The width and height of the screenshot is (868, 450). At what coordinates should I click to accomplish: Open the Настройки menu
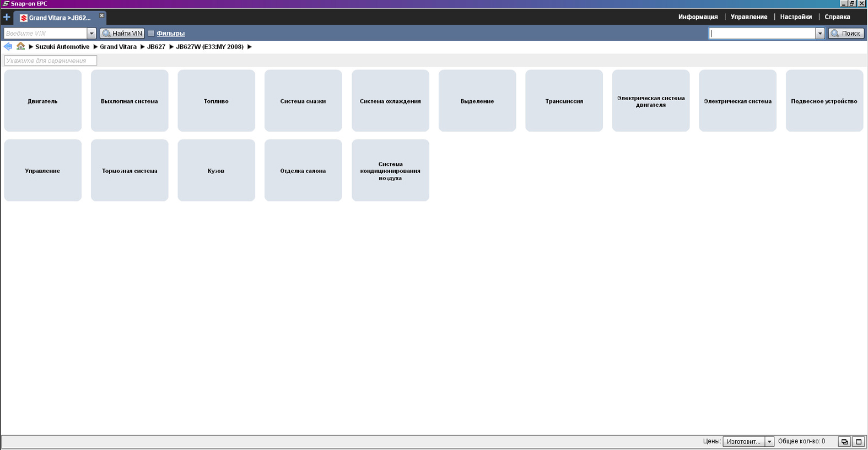796,17
